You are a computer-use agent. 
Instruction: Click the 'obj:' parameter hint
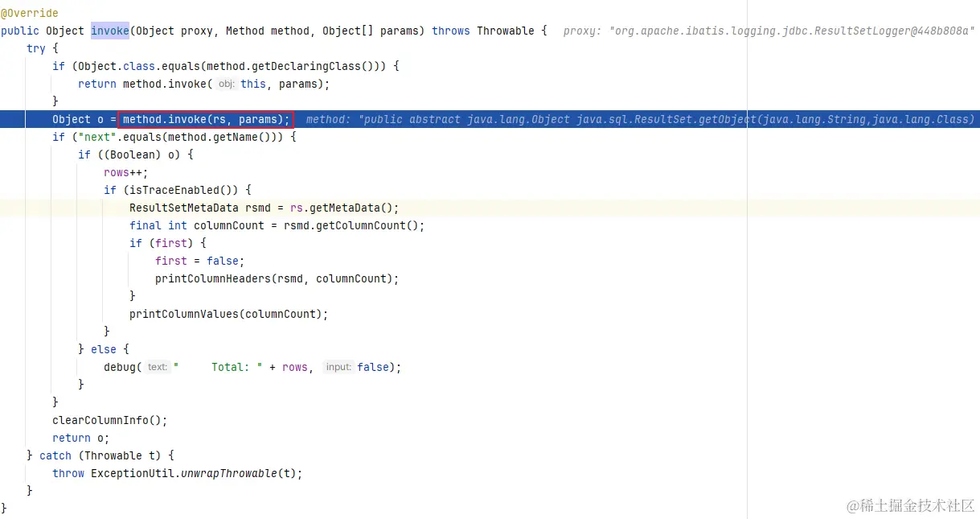click(x=227, y=84)
